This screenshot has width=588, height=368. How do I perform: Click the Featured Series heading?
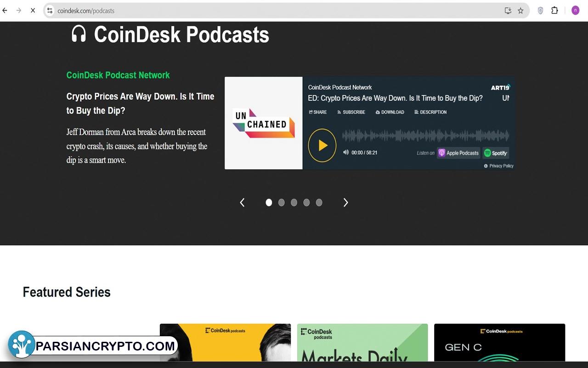[67, 292]
